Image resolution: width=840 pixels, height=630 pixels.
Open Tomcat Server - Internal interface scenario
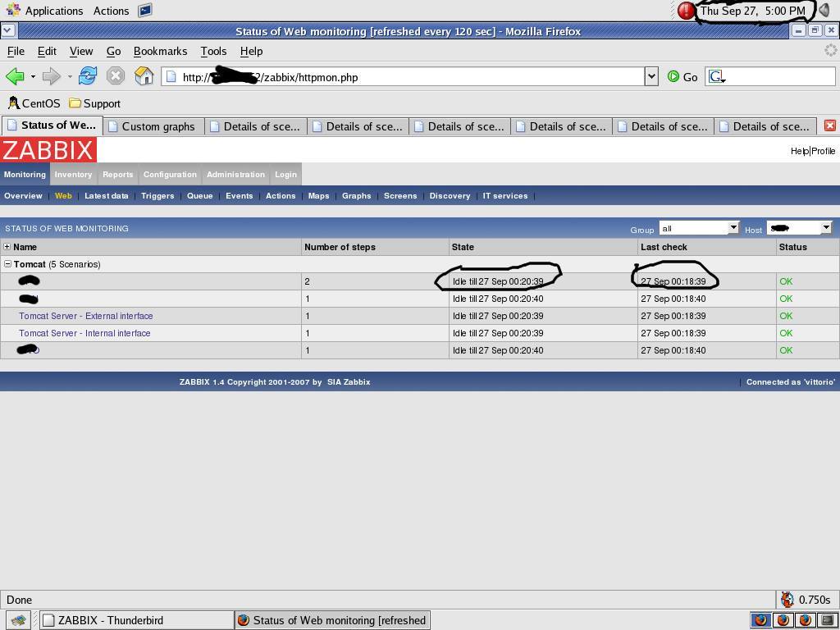pos(84,333)
